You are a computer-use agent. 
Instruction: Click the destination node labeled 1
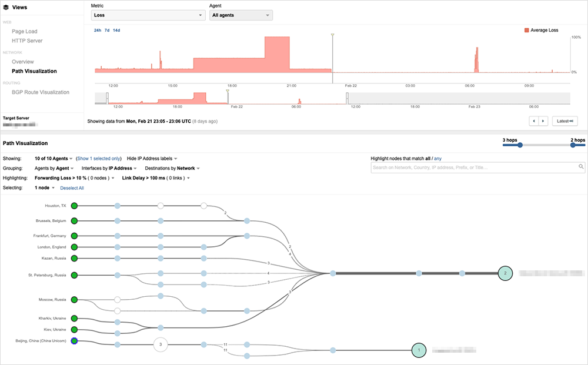(x=418, y=350)
